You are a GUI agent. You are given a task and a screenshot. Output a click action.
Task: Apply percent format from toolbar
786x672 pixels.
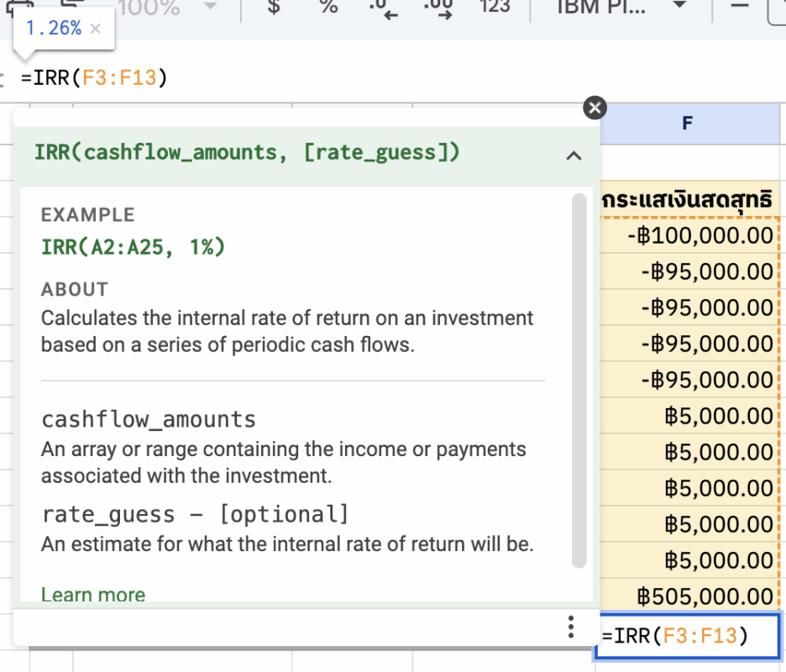tap(328, 7)
